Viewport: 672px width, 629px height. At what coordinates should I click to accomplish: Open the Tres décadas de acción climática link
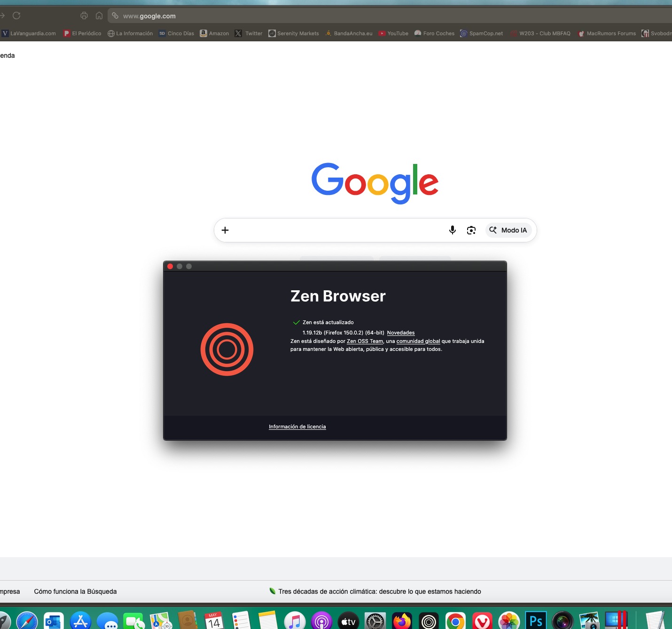point(380,591)
